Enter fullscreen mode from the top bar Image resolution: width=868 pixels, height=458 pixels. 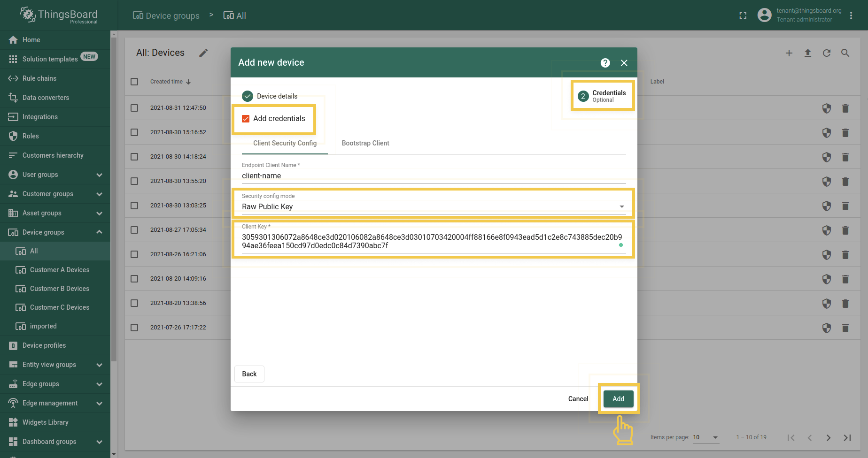tap(743, 15)
